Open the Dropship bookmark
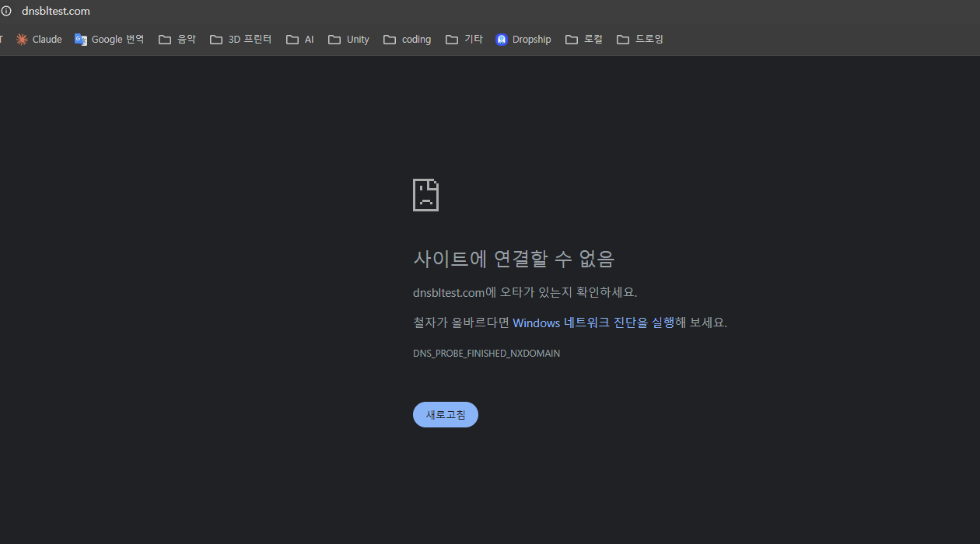The image size is (980, 544). click(523, 40)
